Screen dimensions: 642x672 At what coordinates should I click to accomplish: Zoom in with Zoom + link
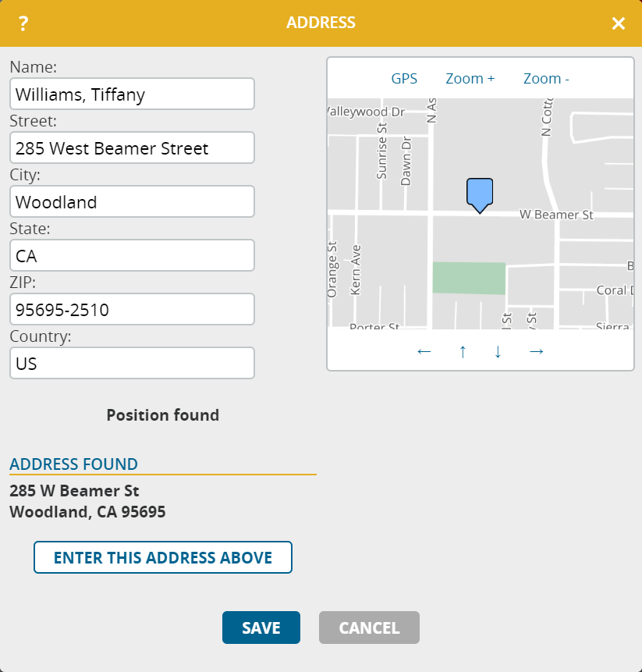click(470, 78)
